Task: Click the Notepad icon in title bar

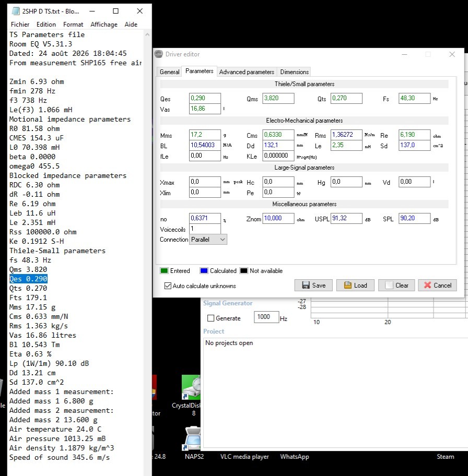Action: click(x=16, y=11)
